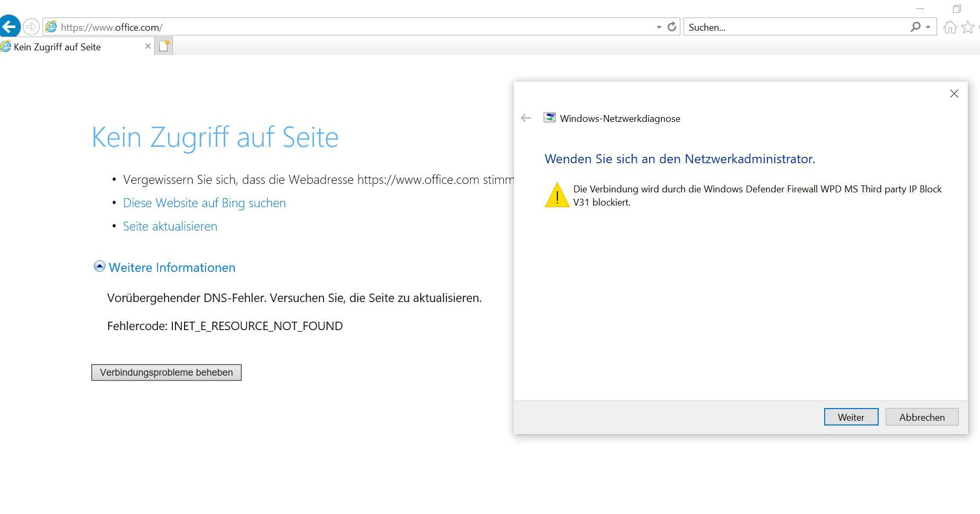The width and height of the screenshot is (980, 514).
Task: Click the yellow warning triangle icon
Action: point(557,195)
